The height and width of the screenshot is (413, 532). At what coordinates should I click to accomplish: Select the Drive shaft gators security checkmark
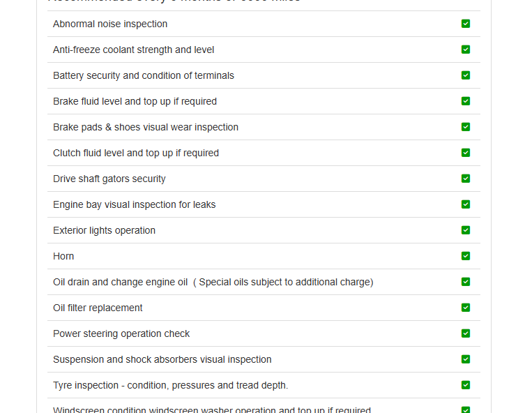[466, 179]
